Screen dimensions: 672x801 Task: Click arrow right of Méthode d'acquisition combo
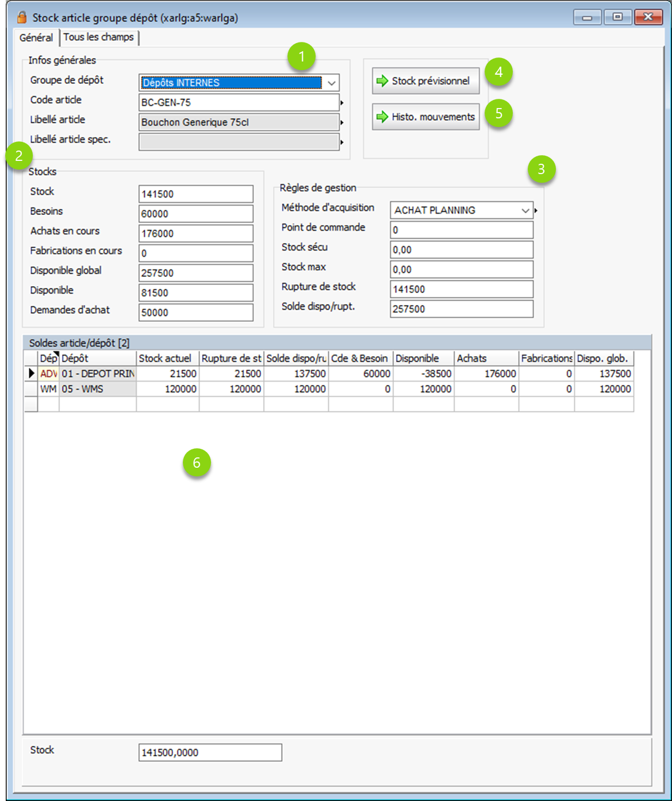536,211
